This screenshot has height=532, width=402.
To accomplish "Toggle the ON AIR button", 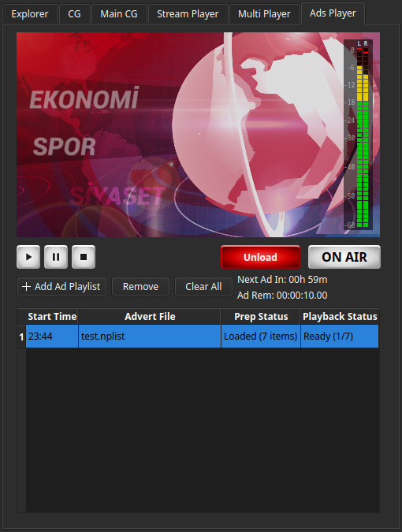I will [x=344, y=257].
